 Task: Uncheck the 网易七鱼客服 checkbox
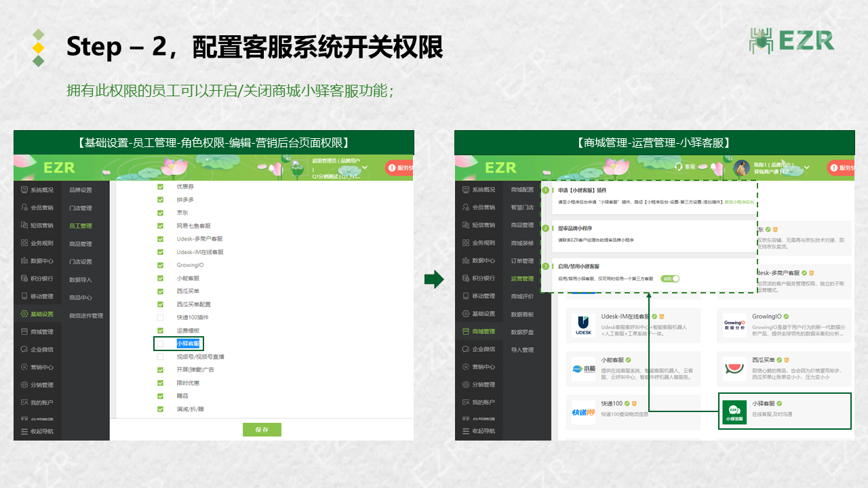click(x=161, y=226)
